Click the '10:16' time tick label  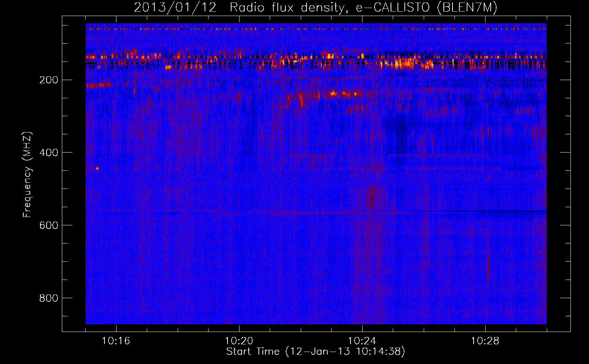(x=116, y=341)
